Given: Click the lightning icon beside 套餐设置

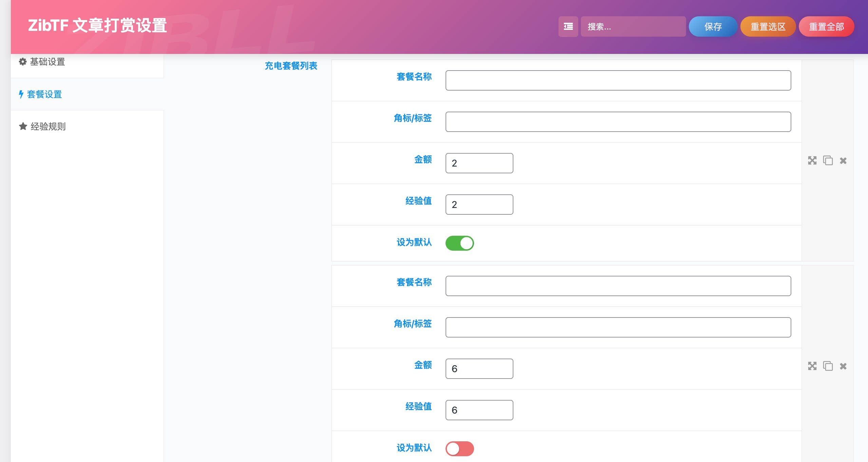Looking at the screenshot, I should pos(21,94).
